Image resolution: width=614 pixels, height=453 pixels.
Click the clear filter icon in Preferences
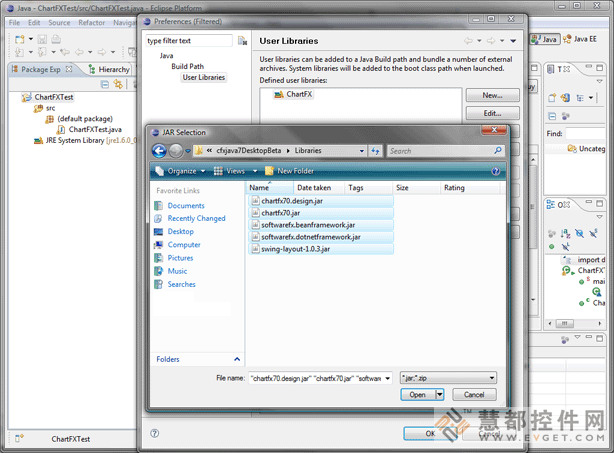click(242, 41)
